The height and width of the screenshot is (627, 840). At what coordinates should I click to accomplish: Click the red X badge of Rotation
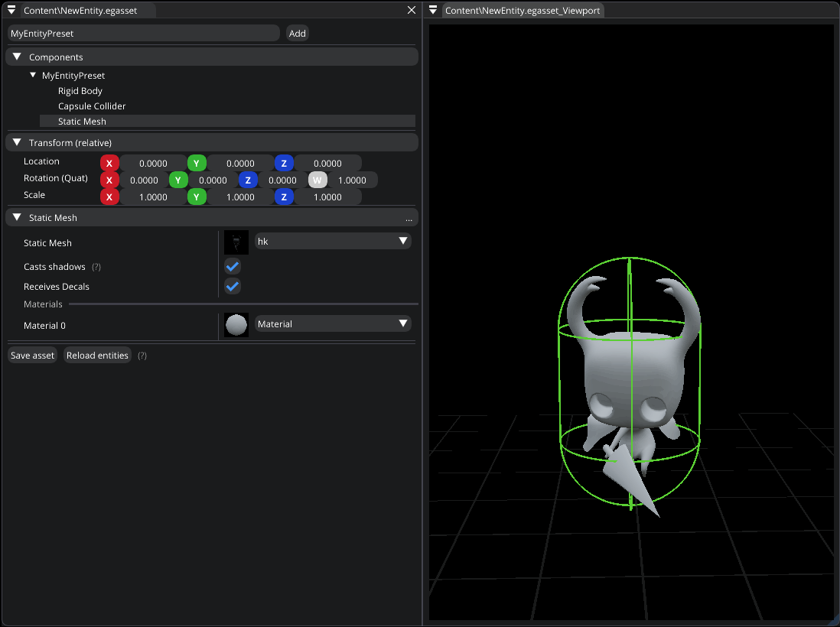109,180
